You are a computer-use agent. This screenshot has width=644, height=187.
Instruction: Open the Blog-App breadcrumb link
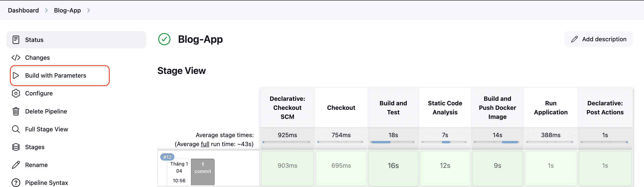[x=67, y=10]
